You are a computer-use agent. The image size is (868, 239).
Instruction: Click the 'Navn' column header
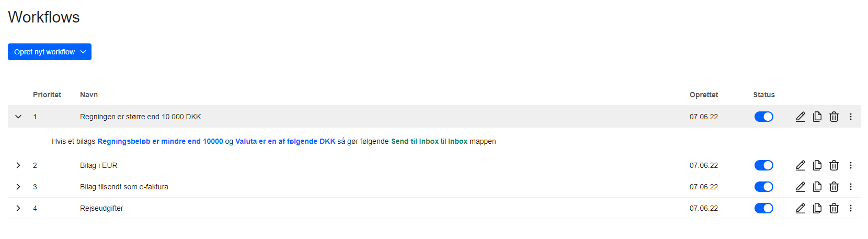89,95
